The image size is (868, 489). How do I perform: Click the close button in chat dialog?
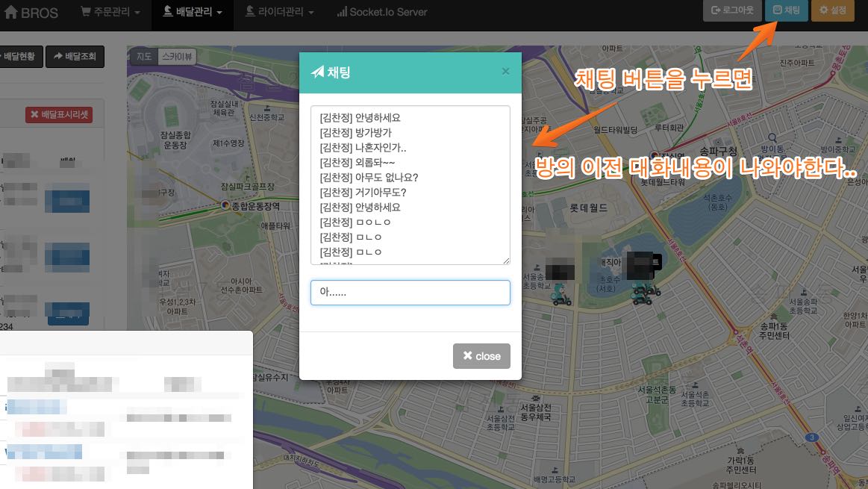pos(481,356)
